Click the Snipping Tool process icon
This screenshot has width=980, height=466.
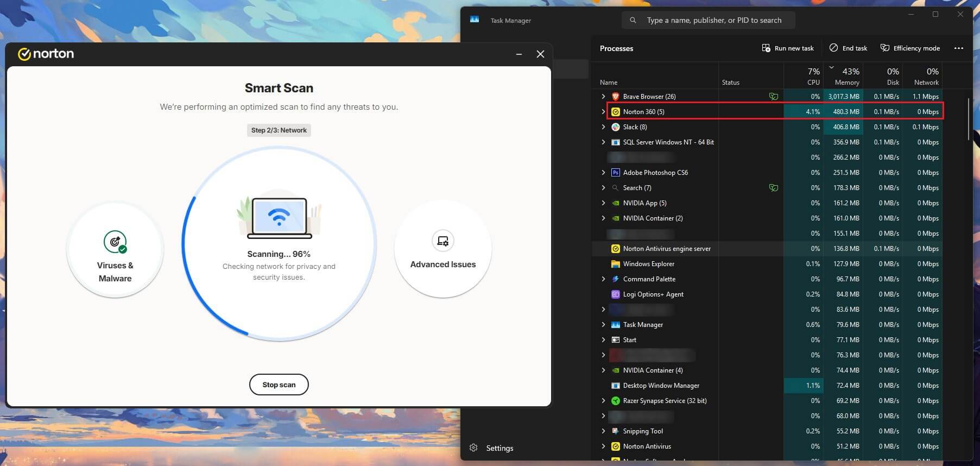pyautogui.click(x=616, y=431)
